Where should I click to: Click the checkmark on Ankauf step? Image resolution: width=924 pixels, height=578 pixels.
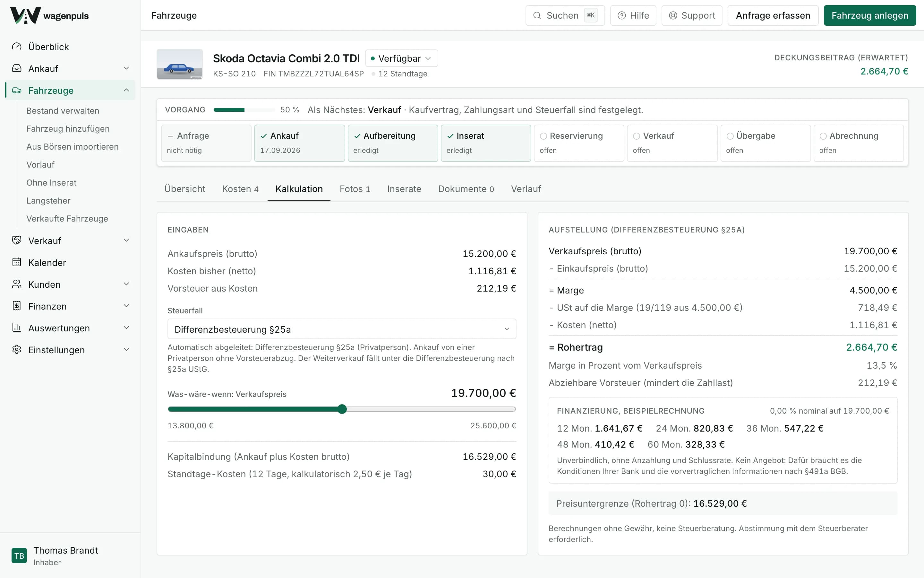[x=263, y=136]
